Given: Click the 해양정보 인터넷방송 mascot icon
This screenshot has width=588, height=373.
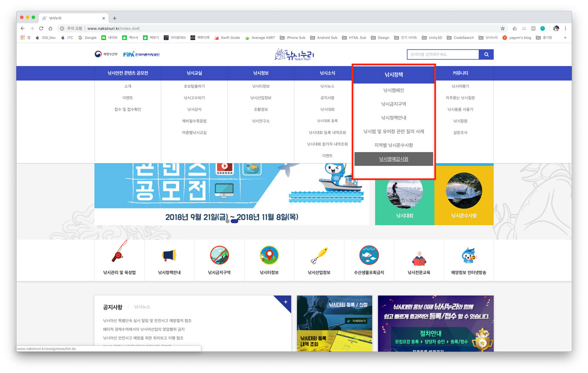Looking at the screenshot, I should 469,255.
